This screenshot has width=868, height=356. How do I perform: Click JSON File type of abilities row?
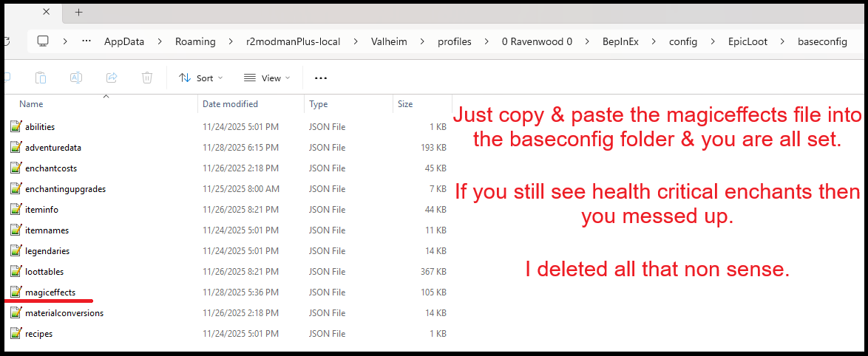click(x=327, y=127)
